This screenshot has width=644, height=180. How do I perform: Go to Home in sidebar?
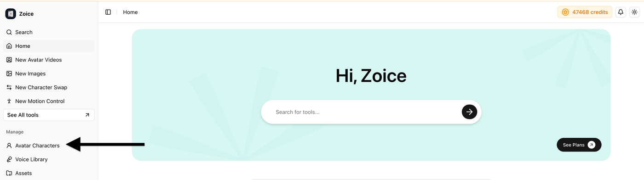click(x=49, y=46)
